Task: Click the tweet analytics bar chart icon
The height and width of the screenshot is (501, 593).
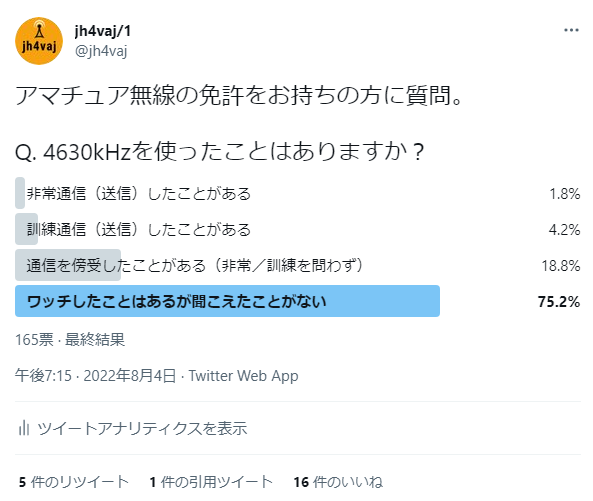Action: (23, 428)
